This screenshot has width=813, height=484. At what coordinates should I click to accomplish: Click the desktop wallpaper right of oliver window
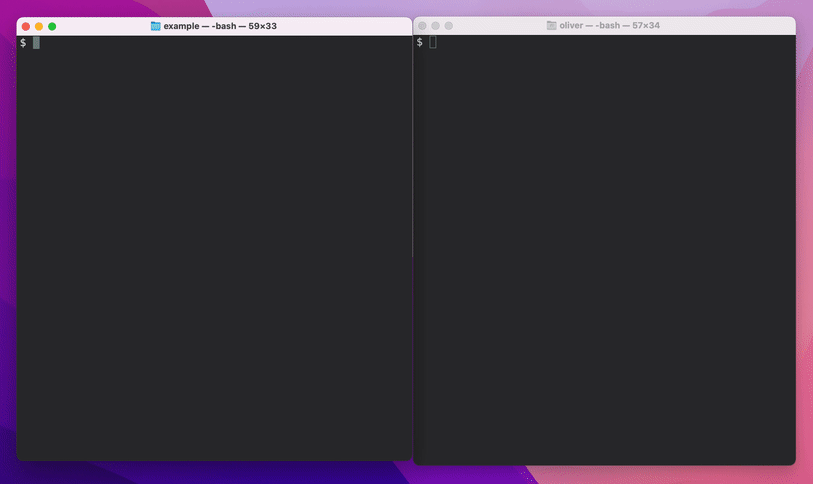coord(804,250)
